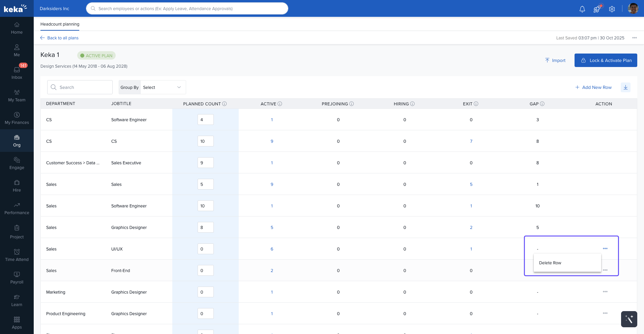
Task: Click the download icon beside Add New Row
Action: 625,88
